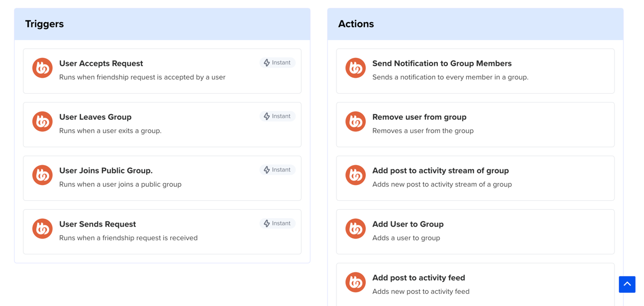Select the Add User to Group title
Image resolution: width=644 pixels, height=306 pixels.
tap(408, 224)
